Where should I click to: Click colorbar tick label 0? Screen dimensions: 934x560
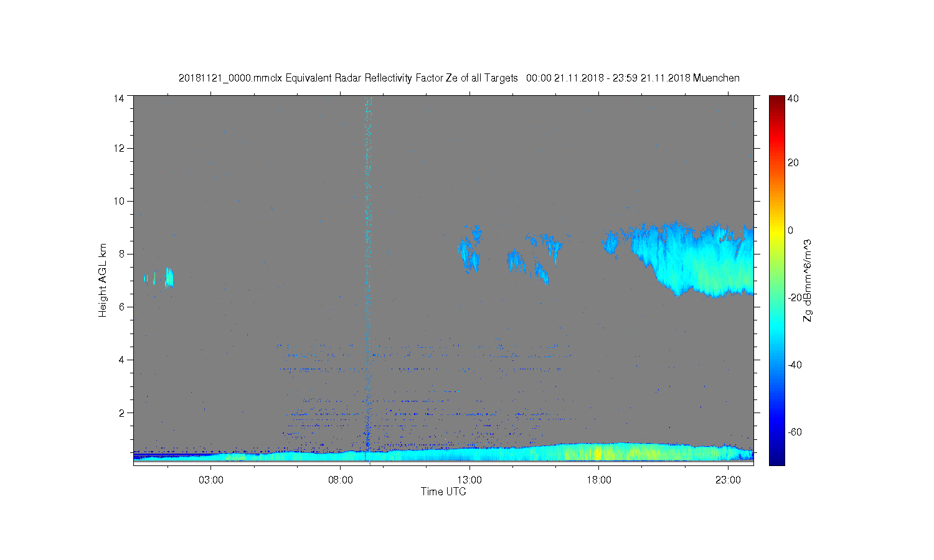point(791,230)
